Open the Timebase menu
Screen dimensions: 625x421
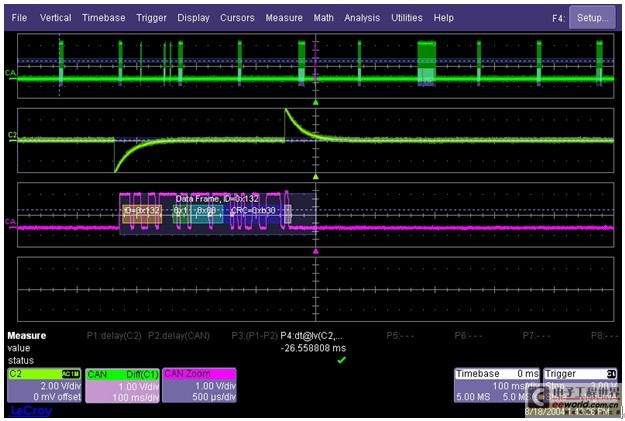(x=104, y=18)
